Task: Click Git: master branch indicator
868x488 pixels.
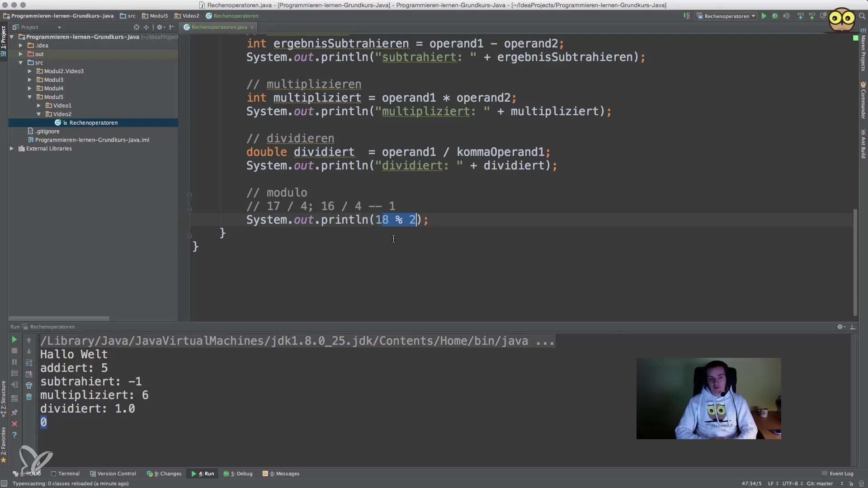Action: (x=820, y=483)
